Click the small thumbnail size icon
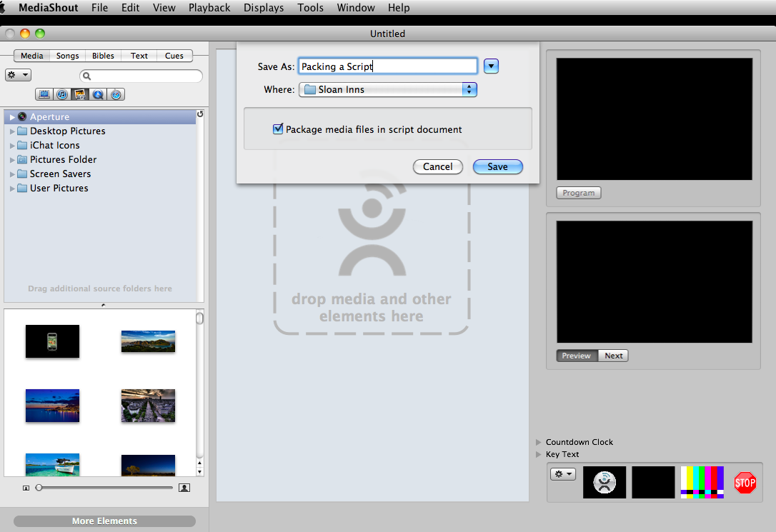This screenshot has width=776, height=532. tap(26, 488)
